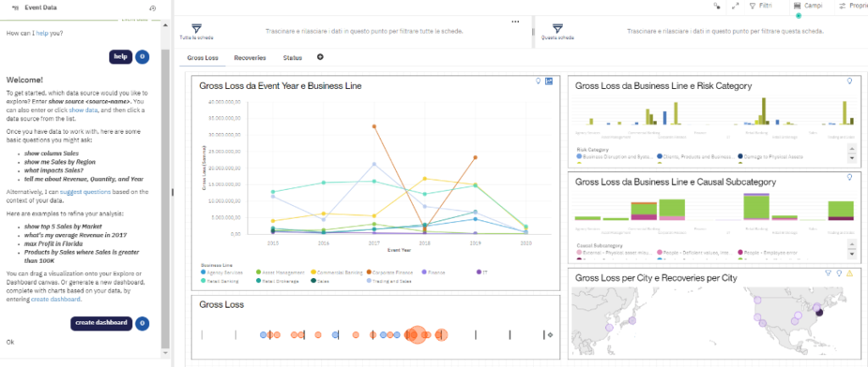Screen dimensions: 868x367
Task: Click the help link in greeting
Action: (x=42, y=33)
